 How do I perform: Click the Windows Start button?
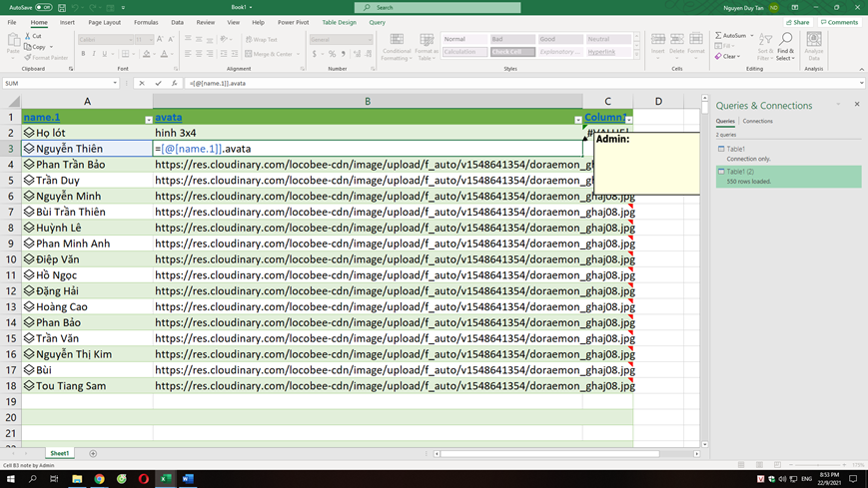[11, 479]
